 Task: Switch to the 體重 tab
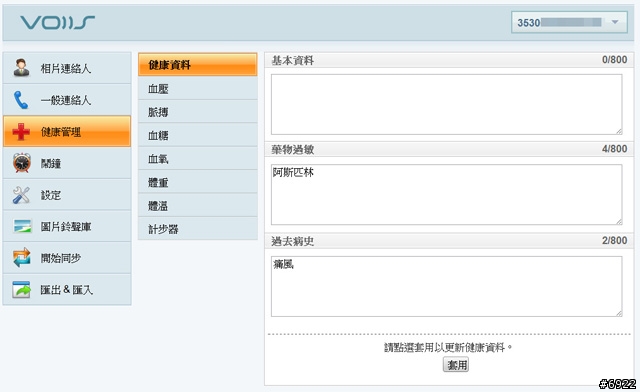(198, 182)
